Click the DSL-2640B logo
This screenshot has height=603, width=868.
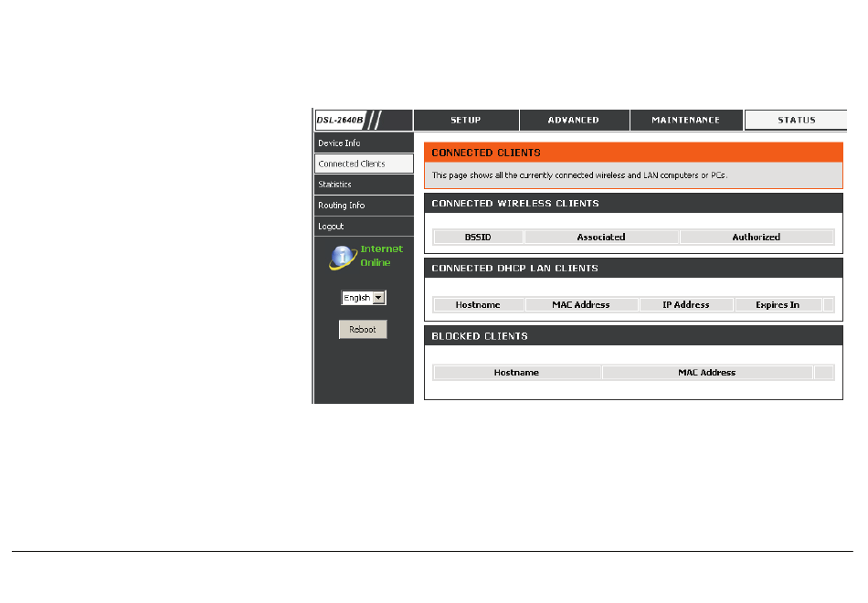tap(340, 120)
